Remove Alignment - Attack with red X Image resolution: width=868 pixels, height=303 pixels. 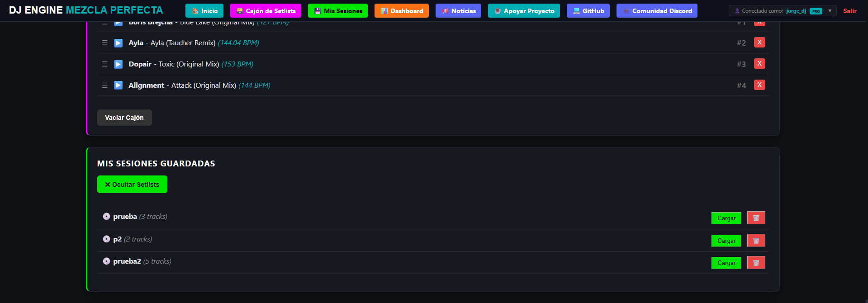point(759,85)
